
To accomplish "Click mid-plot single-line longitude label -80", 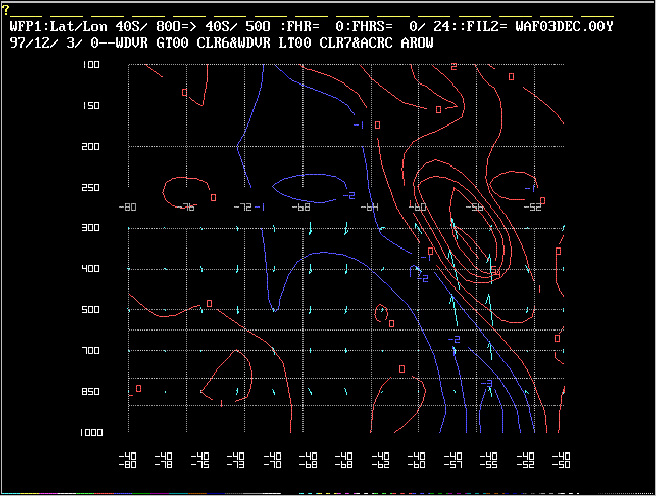I will click(x=128, y=207).
